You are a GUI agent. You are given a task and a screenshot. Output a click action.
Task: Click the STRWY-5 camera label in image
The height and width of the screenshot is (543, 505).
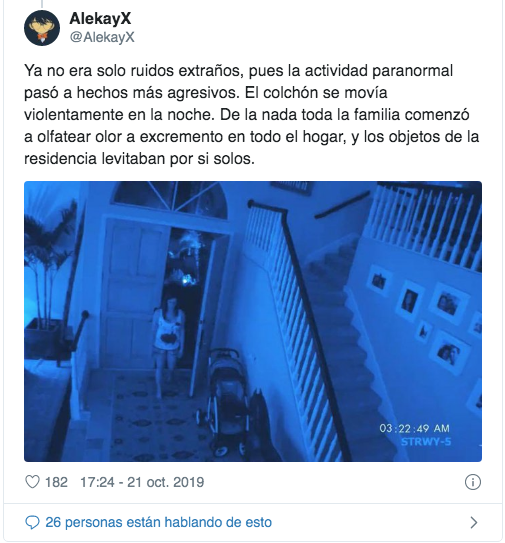(x=426, y=442)
